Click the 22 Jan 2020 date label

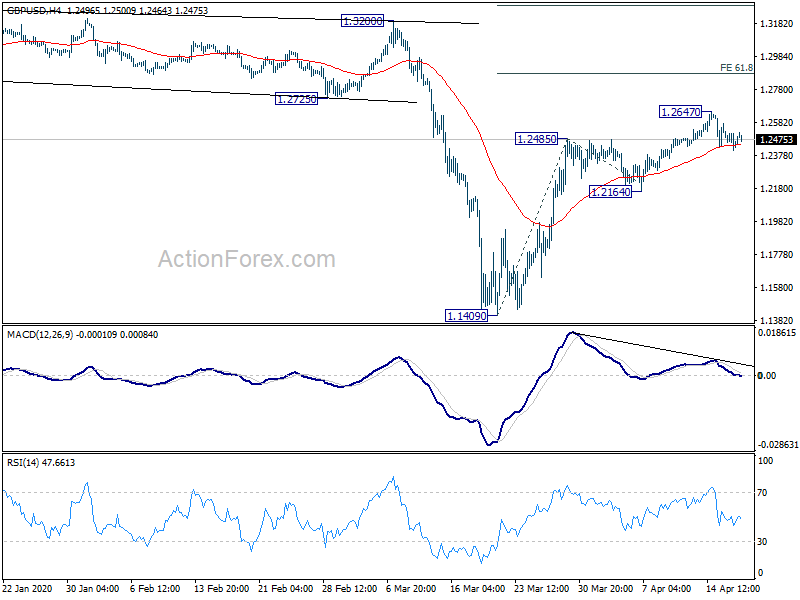28,588
